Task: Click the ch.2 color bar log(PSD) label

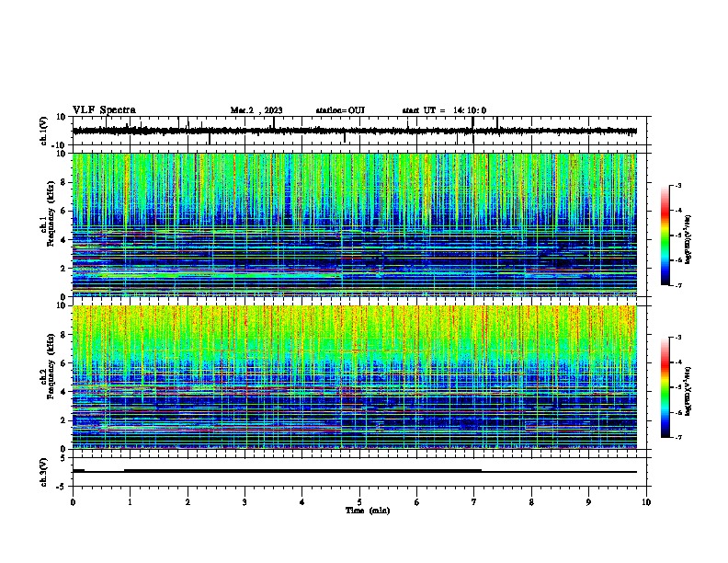Action: coord(688,391)
